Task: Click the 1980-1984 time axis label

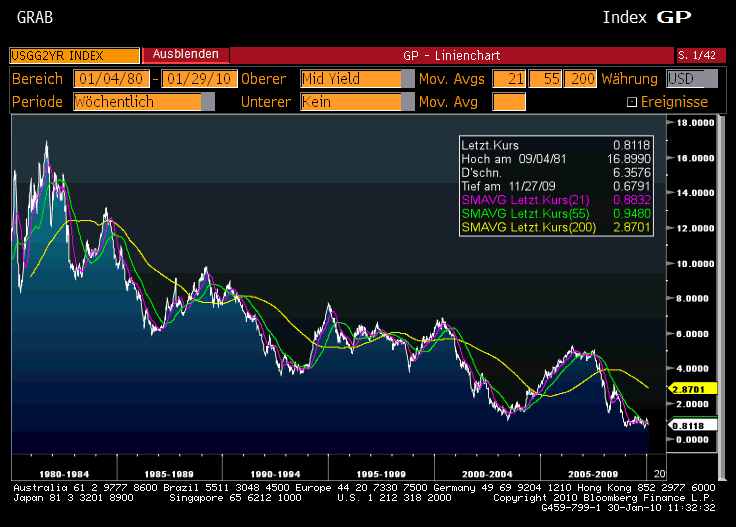Action: pos(64,474)
